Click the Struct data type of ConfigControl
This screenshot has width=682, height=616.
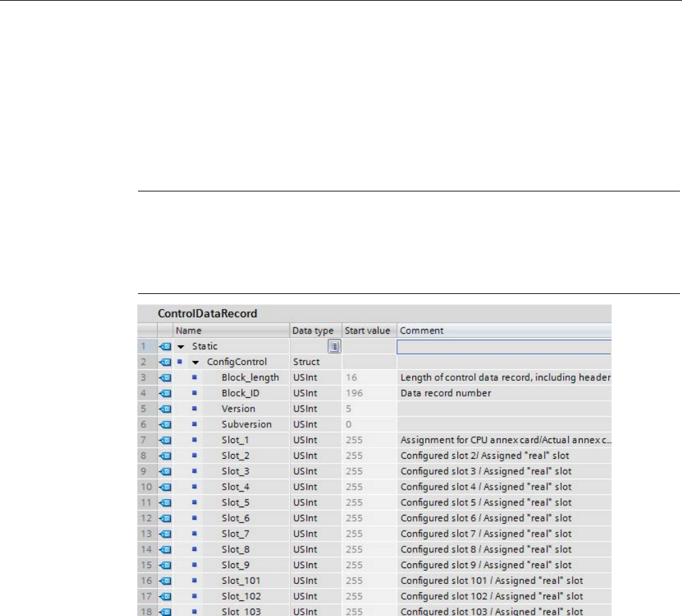click(x=306, y=362)
